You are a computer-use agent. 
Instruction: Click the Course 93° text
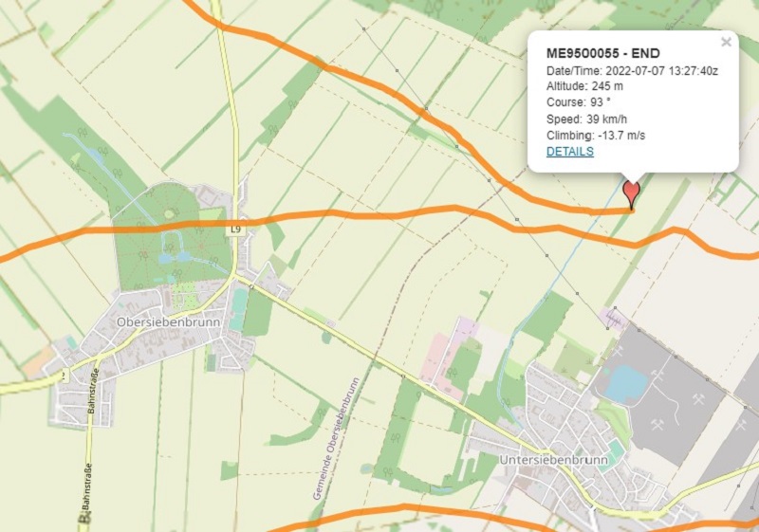point(579,102)
